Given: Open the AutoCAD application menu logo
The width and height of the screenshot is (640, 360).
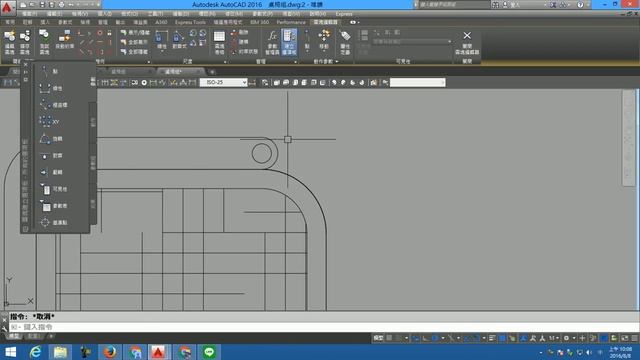Looking at the screenshot, I should tap(7, 7).
